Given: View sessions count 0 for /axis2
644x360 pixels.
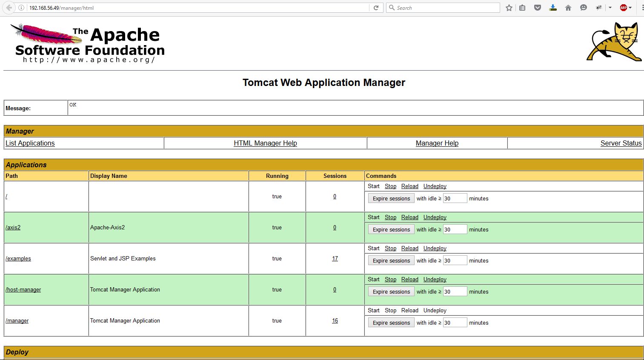Looking at the screenshot, I should coord(335,228).
